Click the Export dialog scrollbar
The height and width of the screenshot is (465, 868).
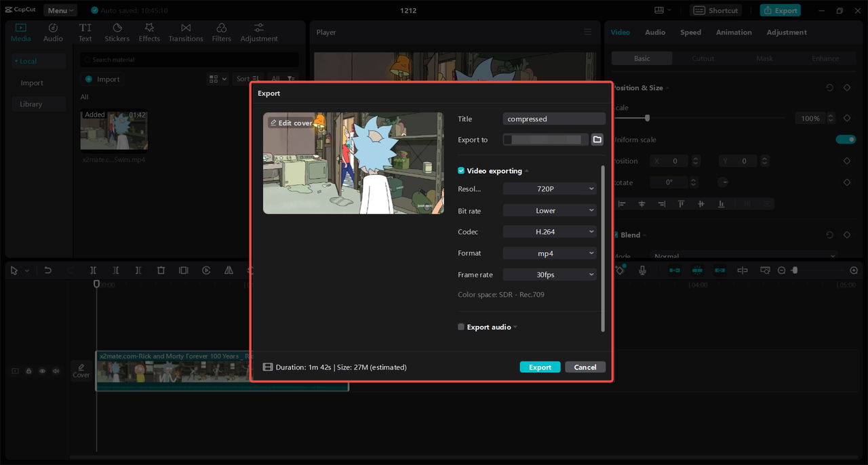602,248
